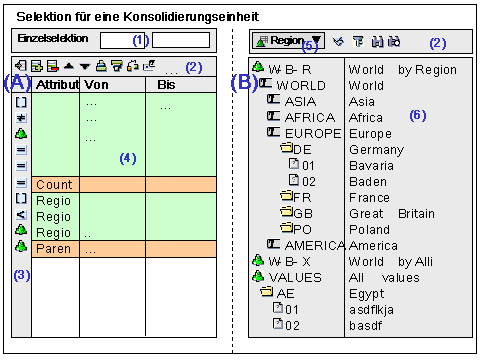Expand the GB folder icon
The image size is (480, 360).
[x=286, y=211]
